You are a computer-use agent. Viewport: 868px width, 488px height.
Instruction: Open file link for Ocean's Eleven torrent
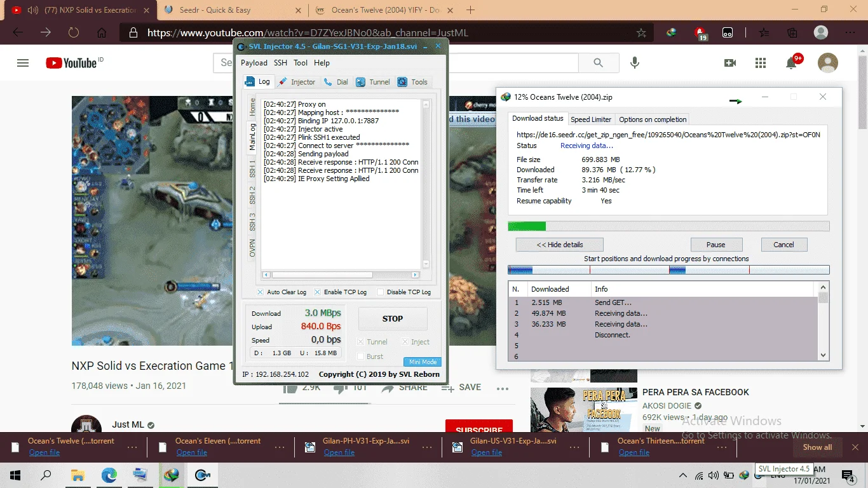[192, 452]
